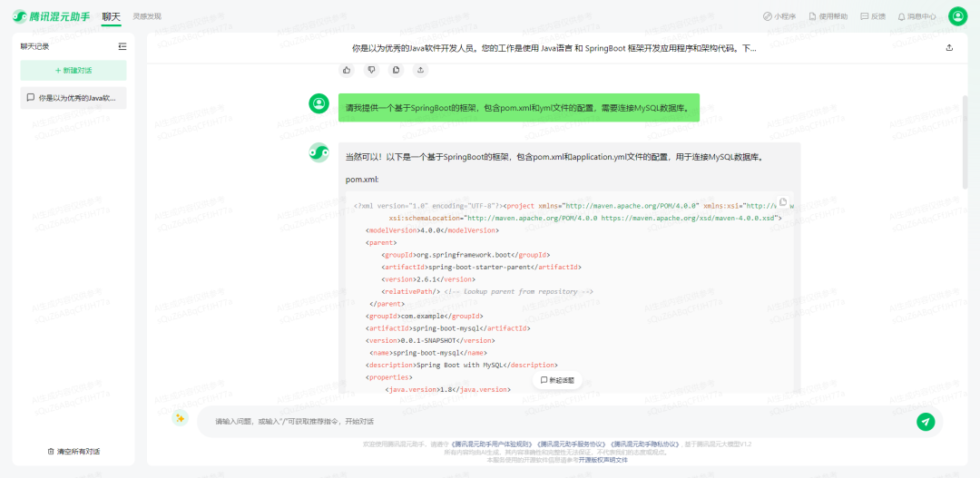Image resolution: width=980 pixels, height=478 pixels.
Task: Like the previous response with thumbs up
Action: [x=347, y=70]
